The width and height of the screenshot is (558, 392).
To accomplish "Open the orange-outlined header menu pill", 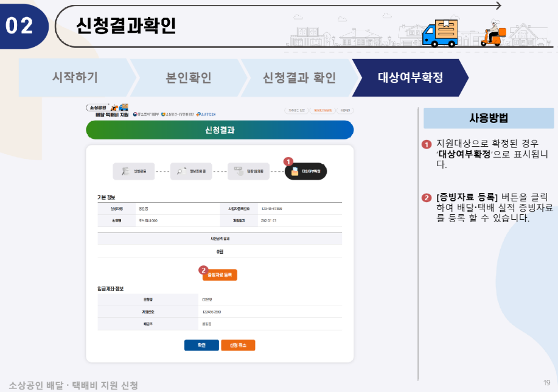I will point(323,110).
